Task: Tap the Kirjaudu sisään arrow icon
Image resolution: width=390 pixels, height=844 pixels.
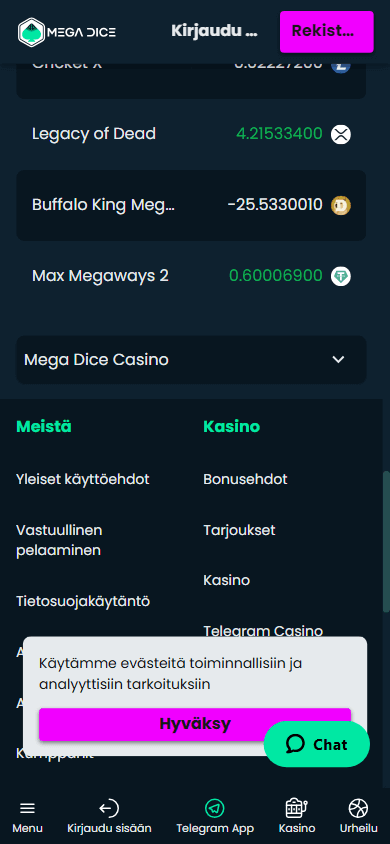Action: tap(109, 808)
